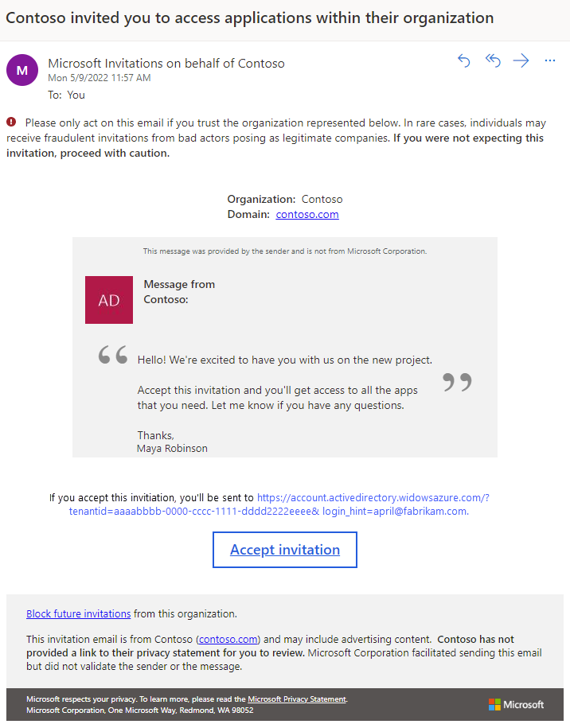Click the Accept invitation button
The width and height of the screenshot is (570, 728).
[x=284, y=549]
